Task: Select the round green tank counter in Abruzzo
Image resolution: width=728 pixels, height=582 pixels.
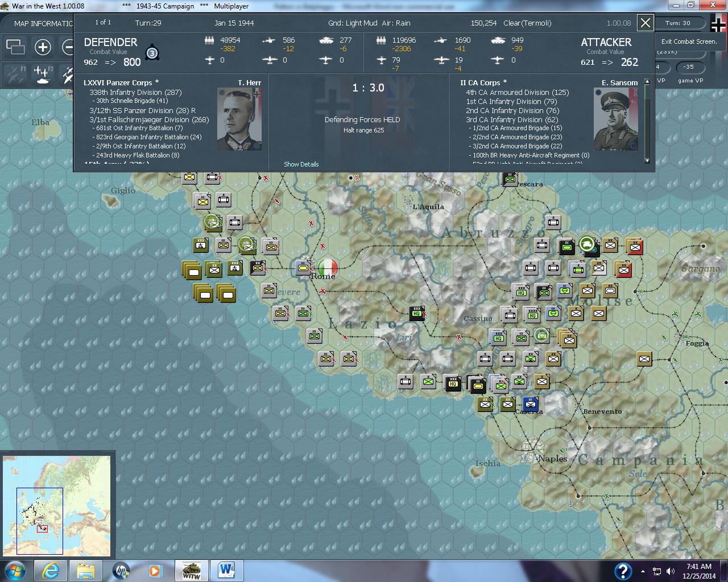Action: [587, 245]
